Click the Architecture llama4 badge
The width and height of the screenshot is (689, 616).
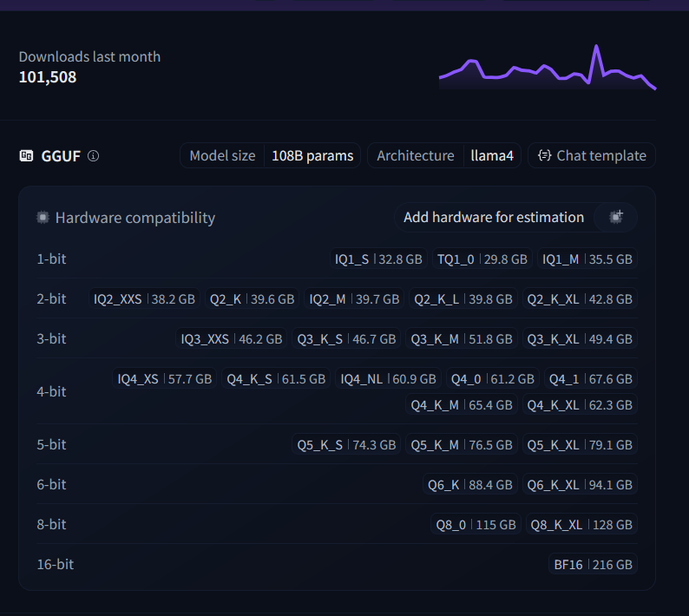(x=444, y=155)
